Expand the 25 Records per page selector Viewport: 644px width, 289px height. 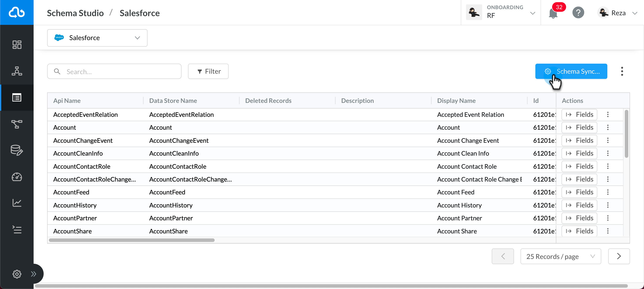[560, 256]
